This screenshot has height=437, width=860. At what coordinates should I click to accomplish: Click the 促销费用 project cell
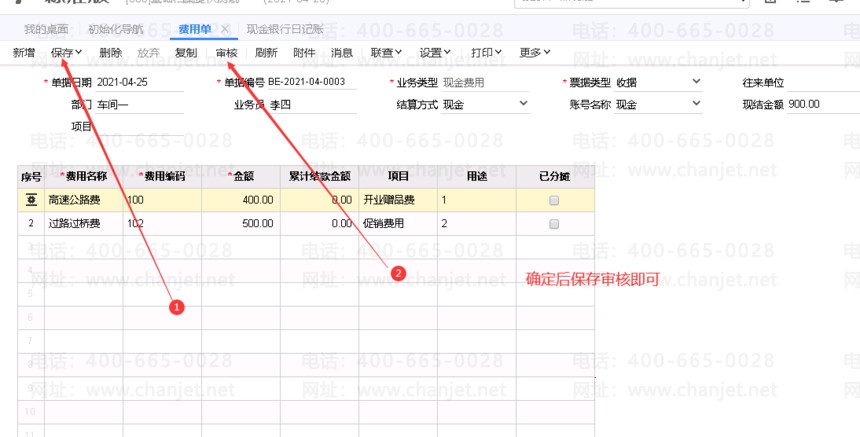coord(398,224)
